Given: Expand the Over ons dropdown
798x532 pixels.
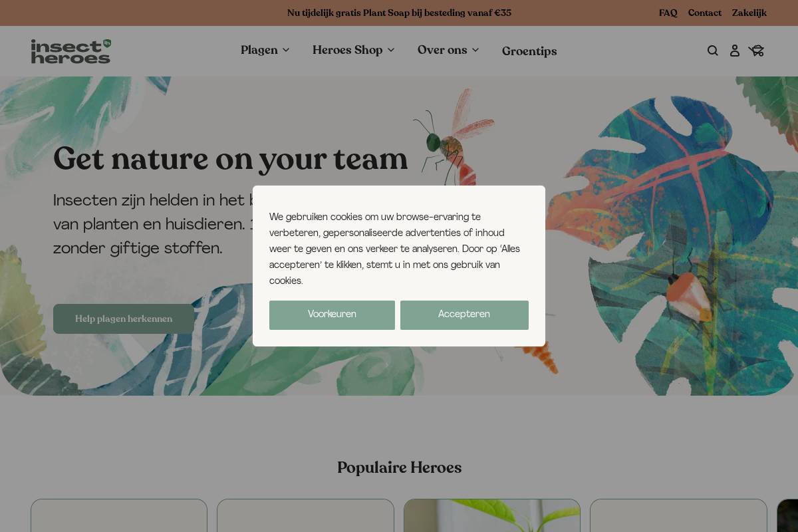Looking at the screenshot, I should click(448, 51).
